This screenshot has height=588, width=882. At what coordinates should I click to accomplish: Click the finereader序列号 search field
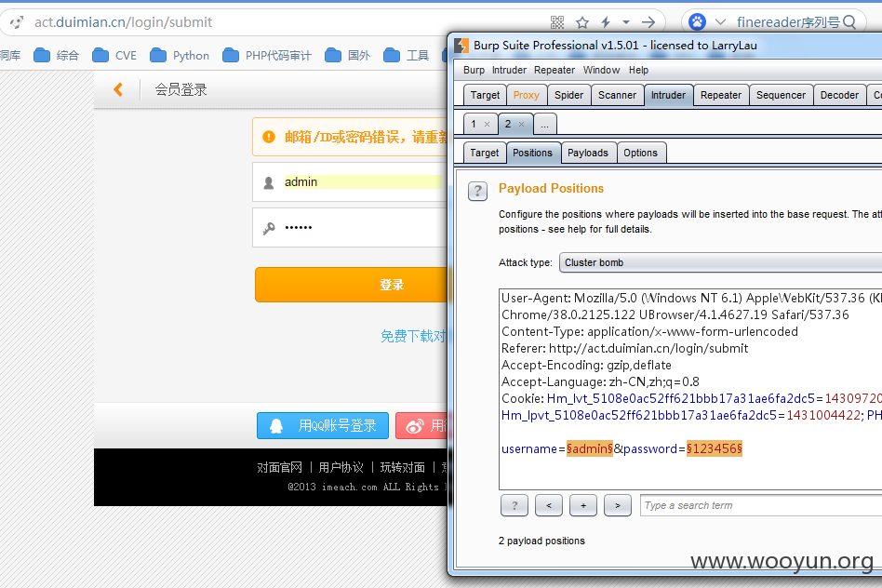(788, 22)
